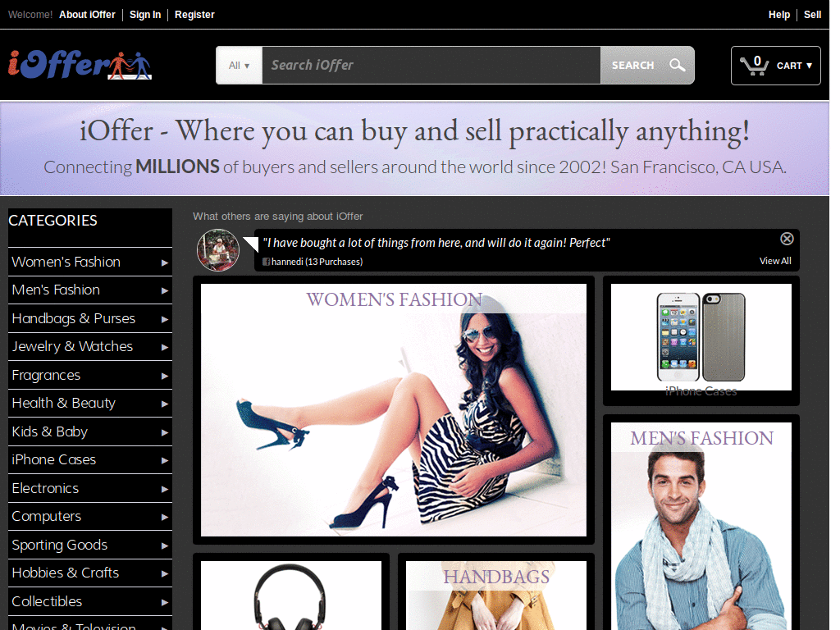840x630 pixels.
Task: Click the iOffer logo
Action: tap(80, 65)
